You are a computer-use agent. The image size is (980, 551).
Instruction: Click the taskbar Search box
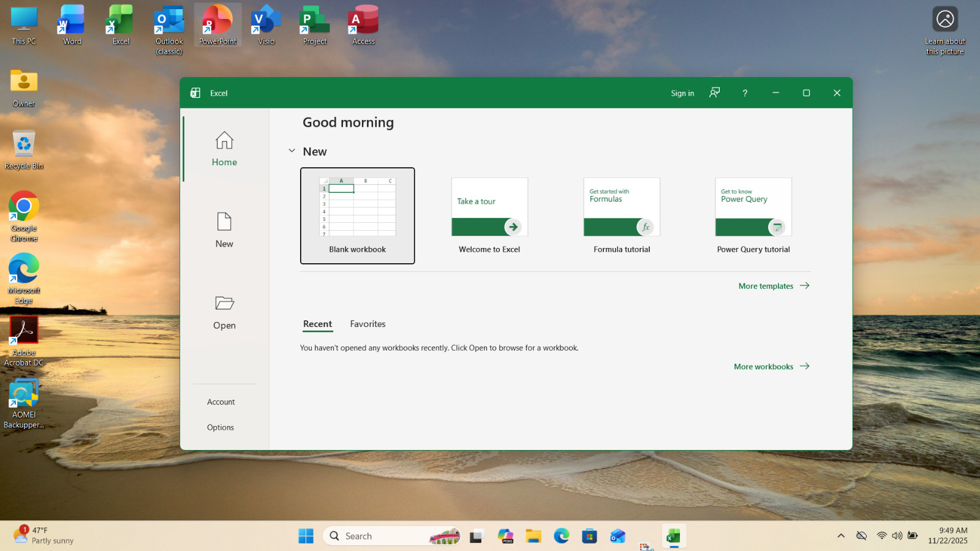click(392, 536)
